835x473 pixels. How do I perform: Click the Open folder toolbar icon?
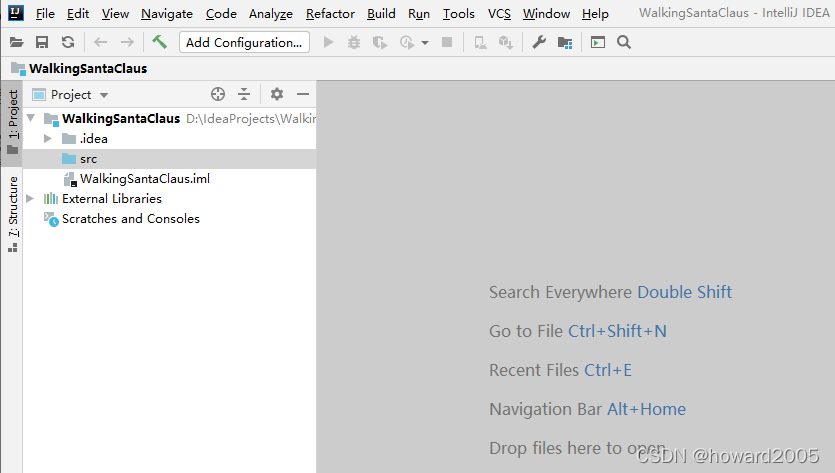point(17,42)
